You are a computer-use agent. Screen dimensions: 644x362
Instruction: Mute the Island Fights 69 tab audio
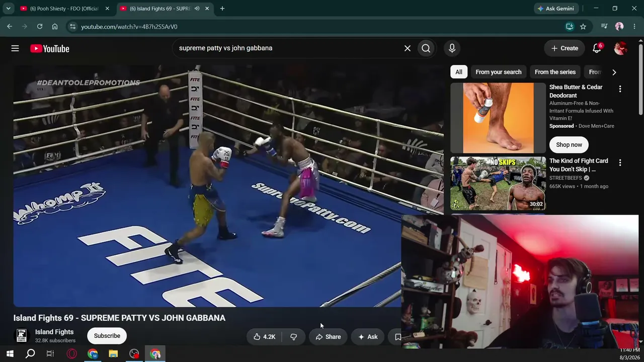[197, 9]
